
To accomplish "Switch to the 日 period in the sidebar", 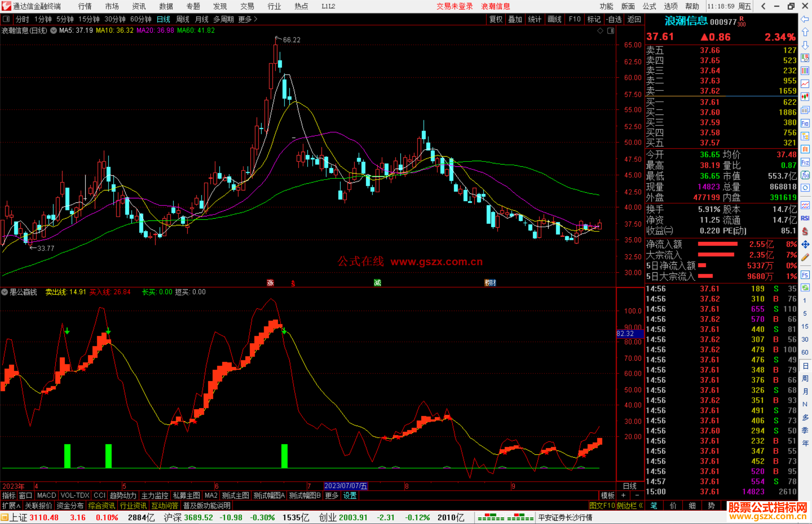I will coord(805,366).
